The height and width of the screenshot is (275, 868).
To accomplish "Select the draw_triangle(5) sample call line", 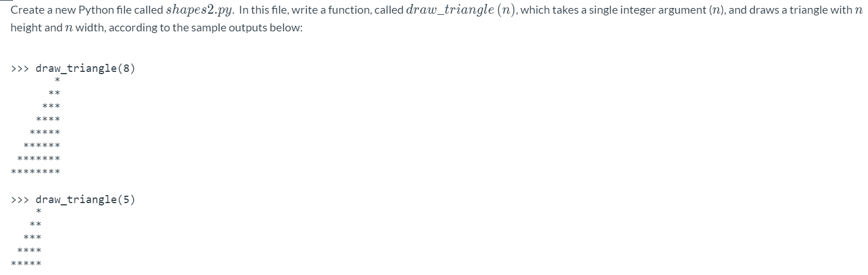I will coord(73,200).
